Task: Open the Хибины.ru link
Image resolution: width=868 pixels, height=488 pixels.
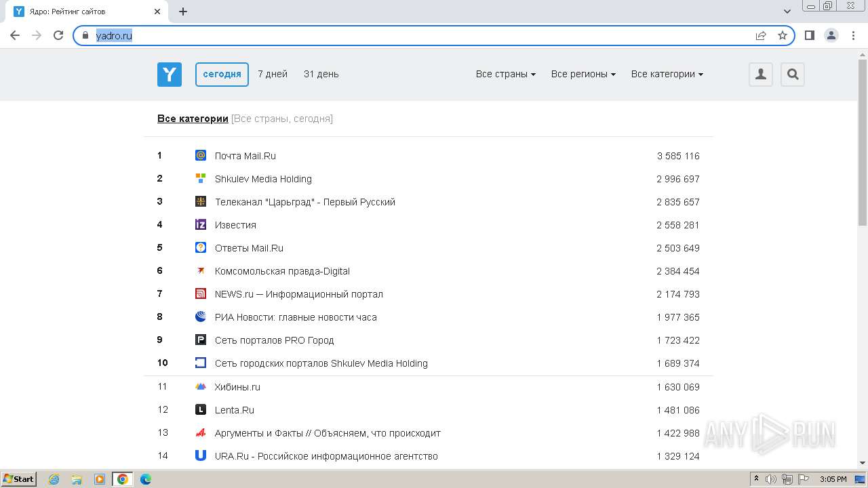Action: pos(237,387)
